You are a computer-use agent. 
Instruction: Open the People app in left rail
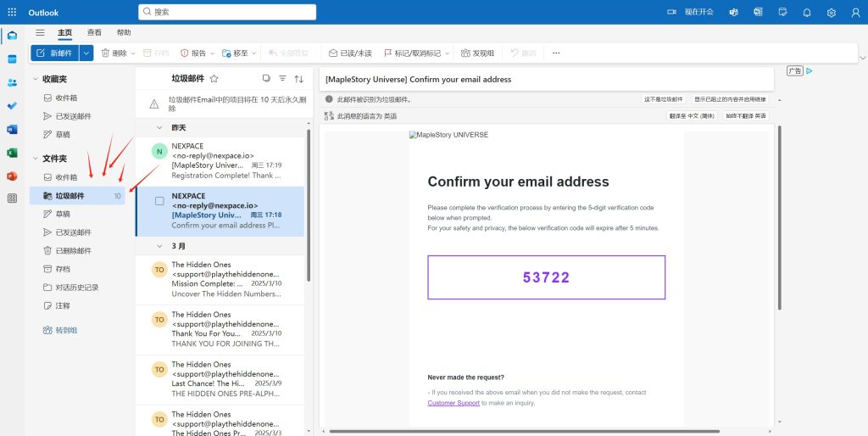[12, 82]
